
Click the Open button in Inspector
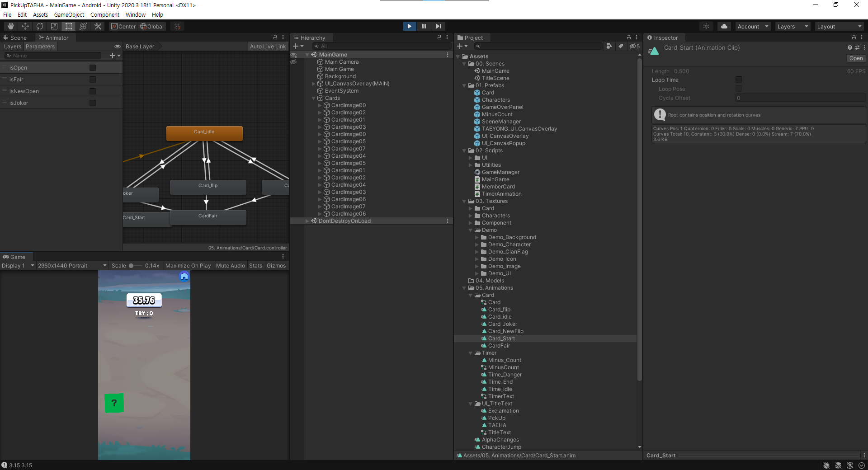tap(855, 58)
